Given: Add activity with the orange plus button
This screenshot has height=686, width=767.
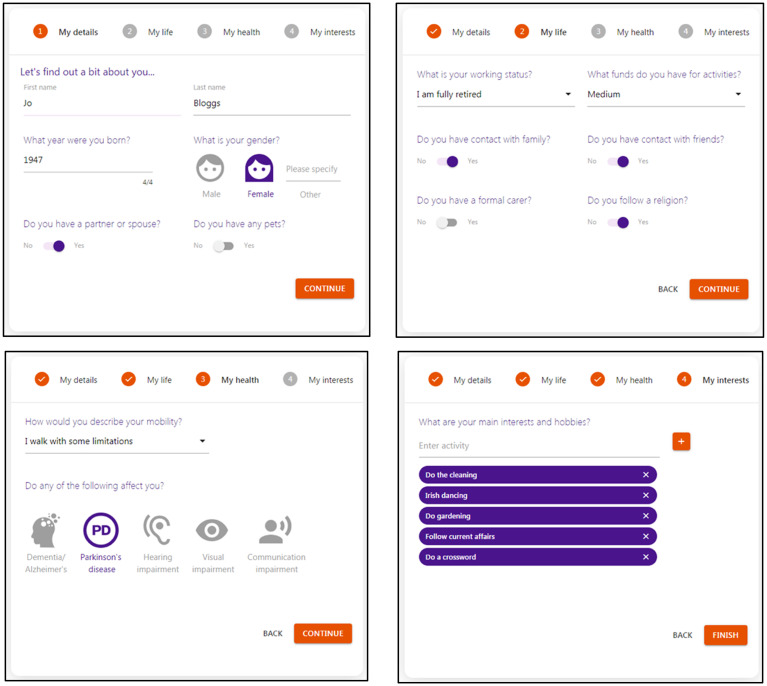Looking at the screenshot, I should point(681,441).
